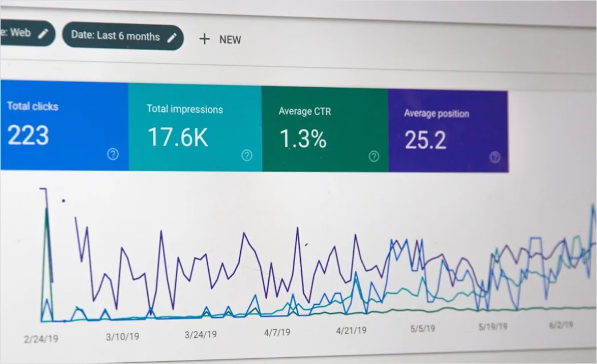Click the 3/24/19 axis date label
The height and width of the screenshot is (364, 597).
[x=201, y=335]
